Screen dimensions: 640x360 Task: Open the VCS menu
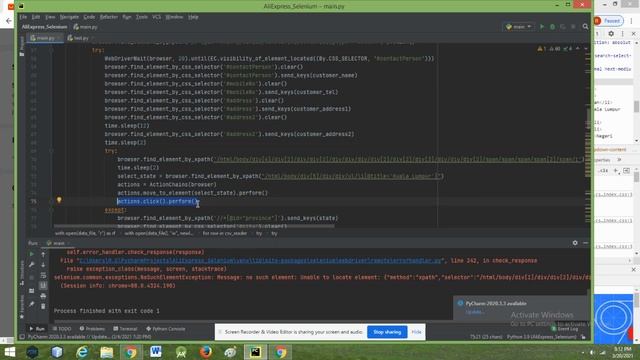point(157,17)
